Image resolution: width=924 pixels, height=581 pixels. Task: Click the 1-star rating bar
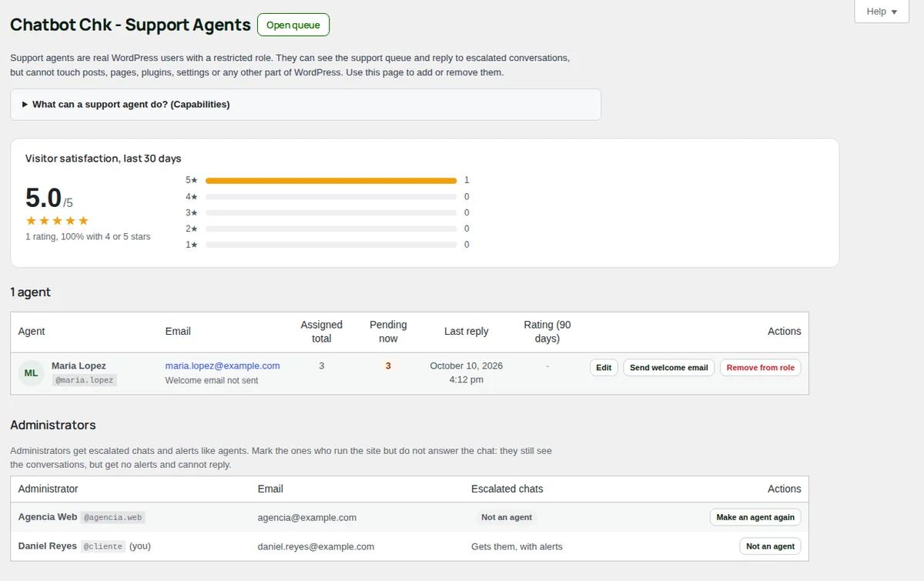click(x=331, y=245)
